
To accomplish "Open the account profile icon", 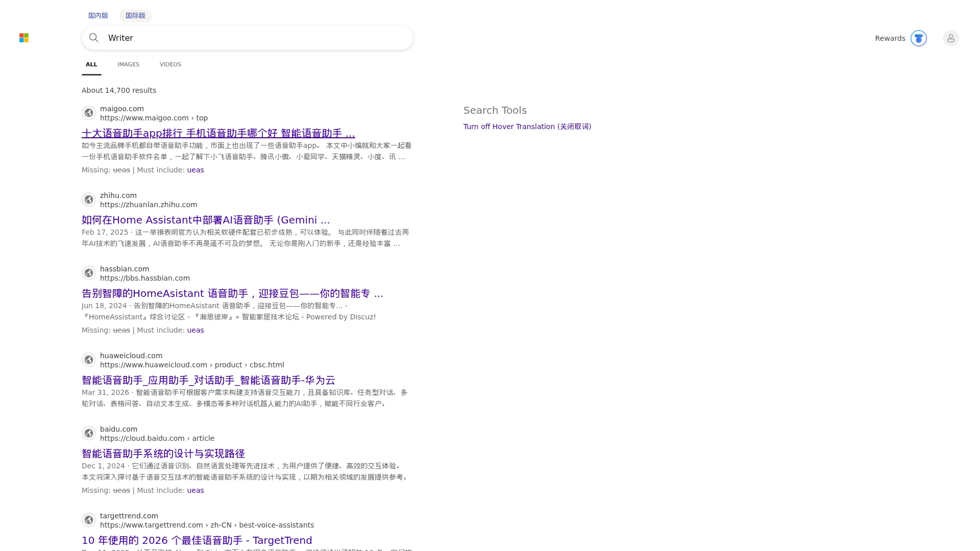I will tap(950, 38).
